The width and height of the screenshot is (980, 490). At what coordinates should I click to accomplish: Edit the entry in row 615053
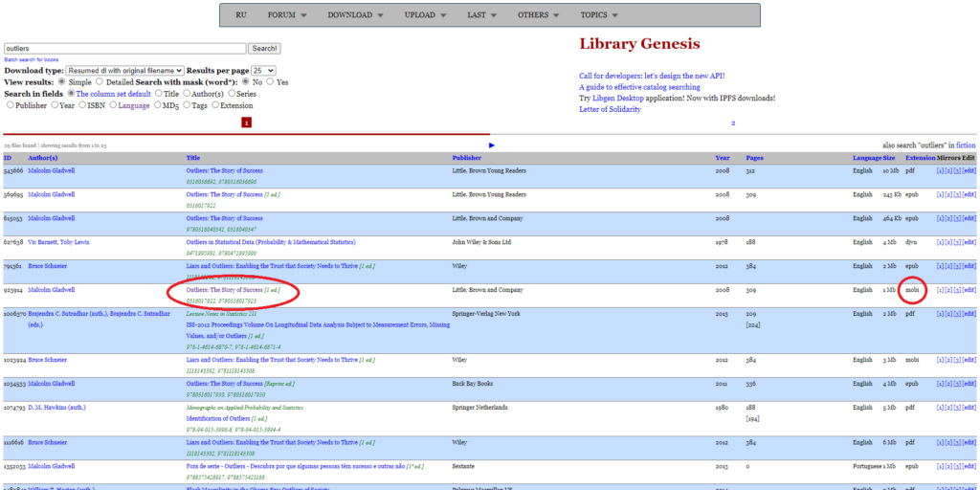pos(969,218)
